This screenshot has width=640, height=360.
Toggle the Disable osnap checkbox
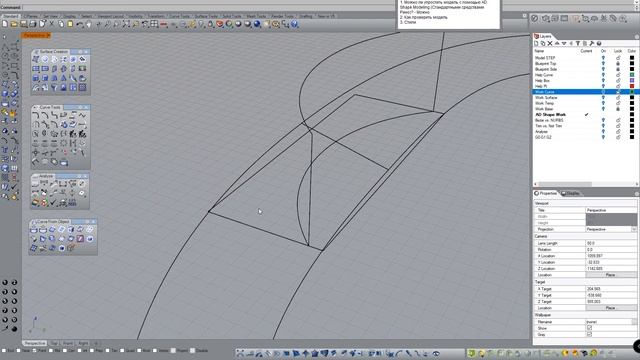(x=193, y=351)
